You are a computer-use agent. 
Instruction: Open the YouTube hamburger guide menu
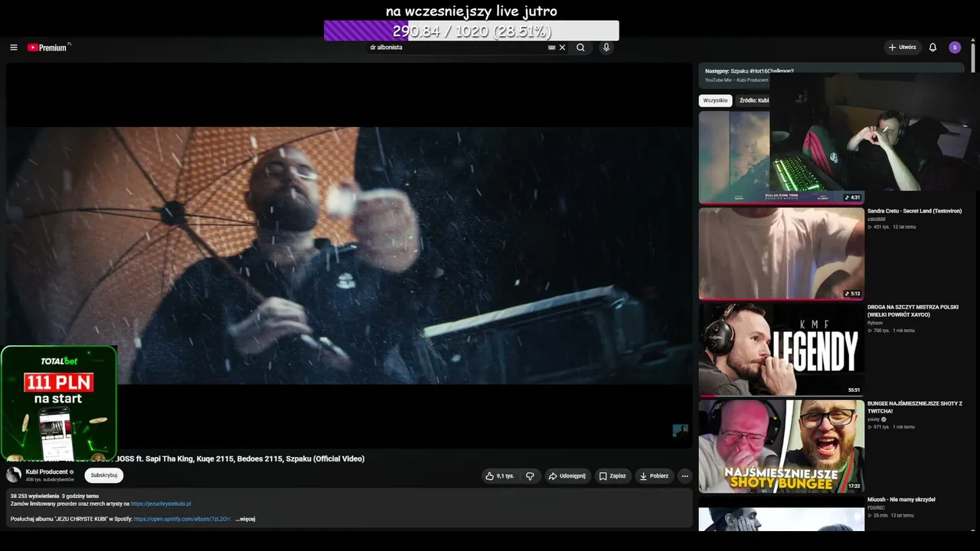pos(14,47)
